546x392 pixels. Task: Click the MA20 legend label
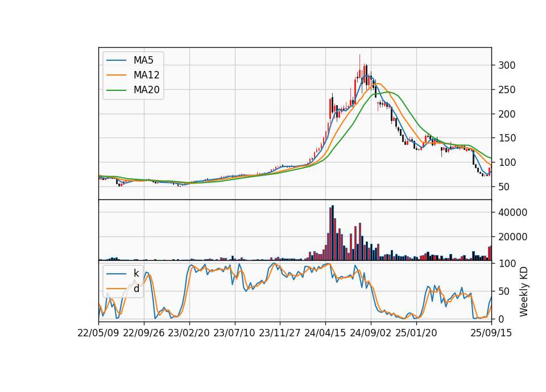click(x=146, y=90)
